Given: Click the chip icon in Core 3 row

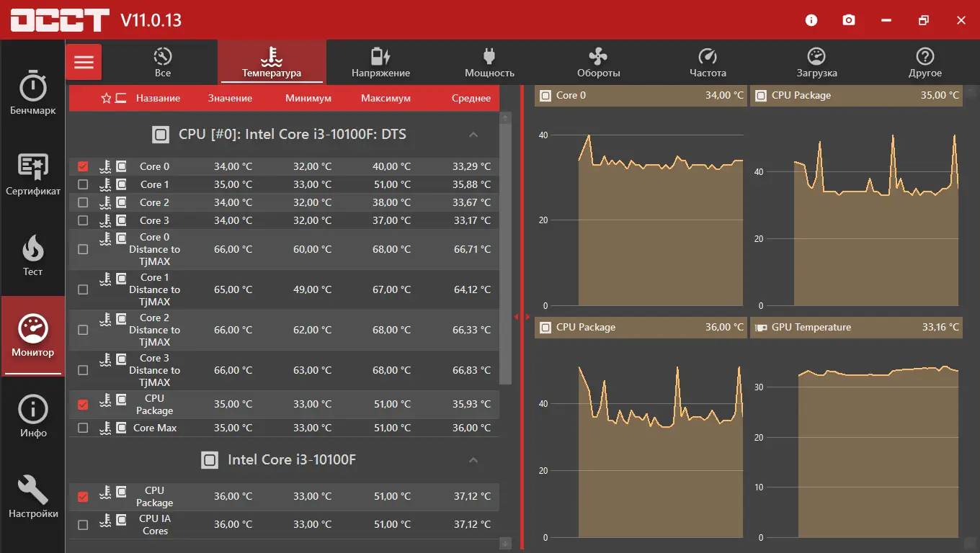Looking at the screenshot, I should pos(121,220).
